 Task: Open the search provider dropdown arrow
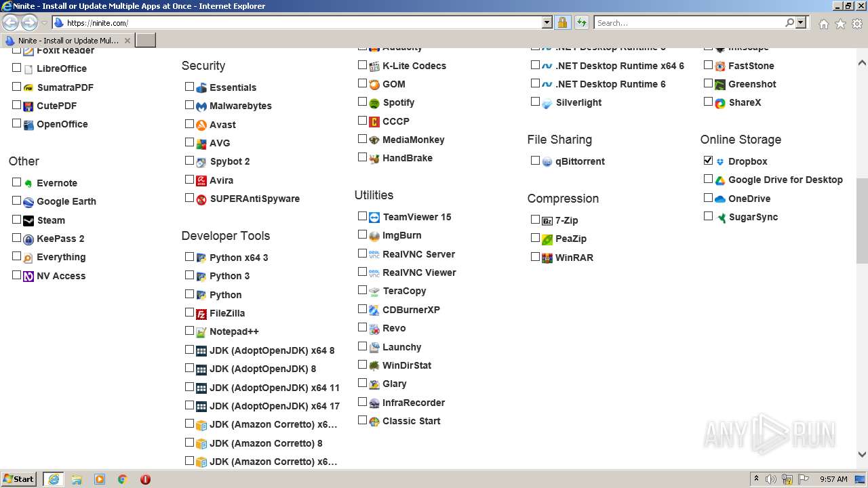pos(801,22)
